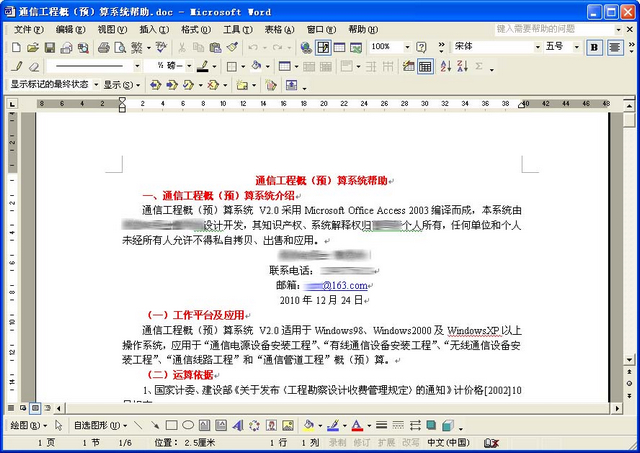Open the 表格(A) menu
The width and height of the screenshot is (640, 453).
pyautogui.click(x=279, y=30)
